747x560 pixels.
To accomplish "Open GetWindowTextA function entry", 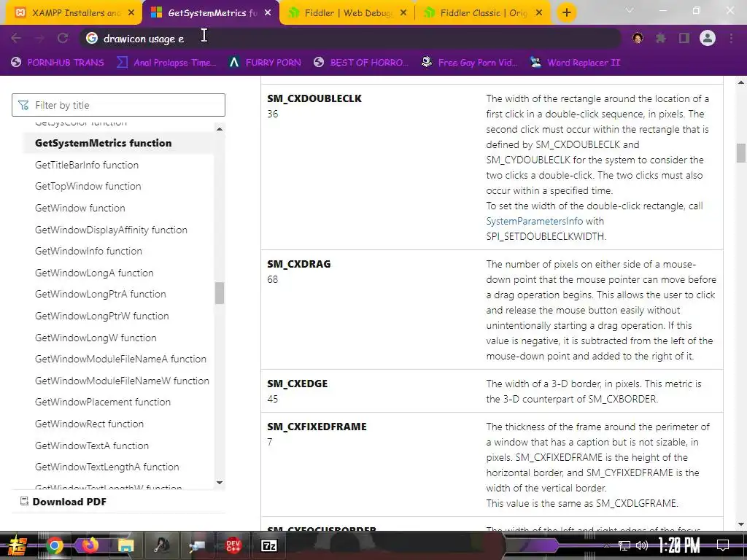I will 92,446.
